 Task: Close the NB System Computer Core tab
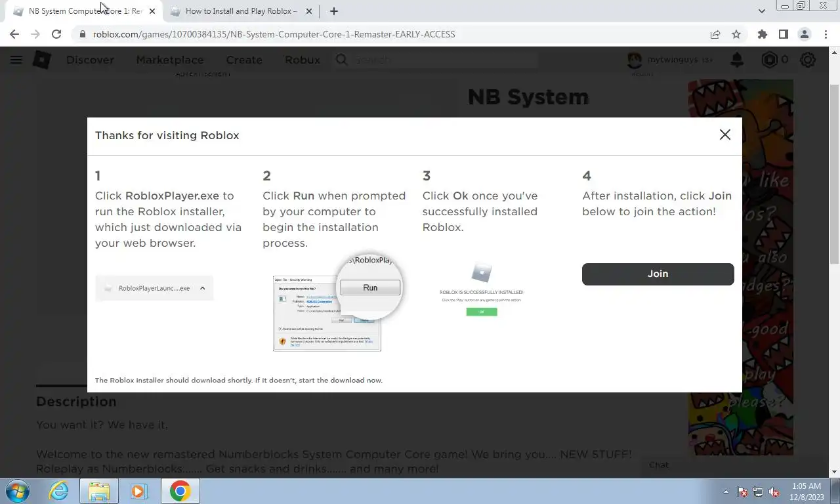point(153,11)
